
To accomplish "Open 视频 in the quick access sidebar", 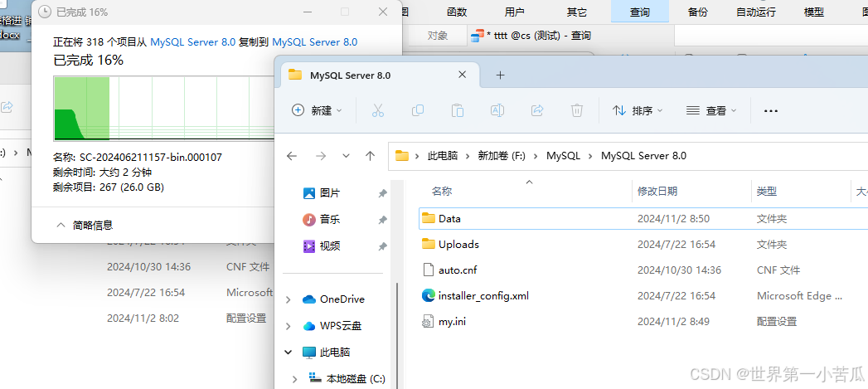I will [x=330, y=246].
